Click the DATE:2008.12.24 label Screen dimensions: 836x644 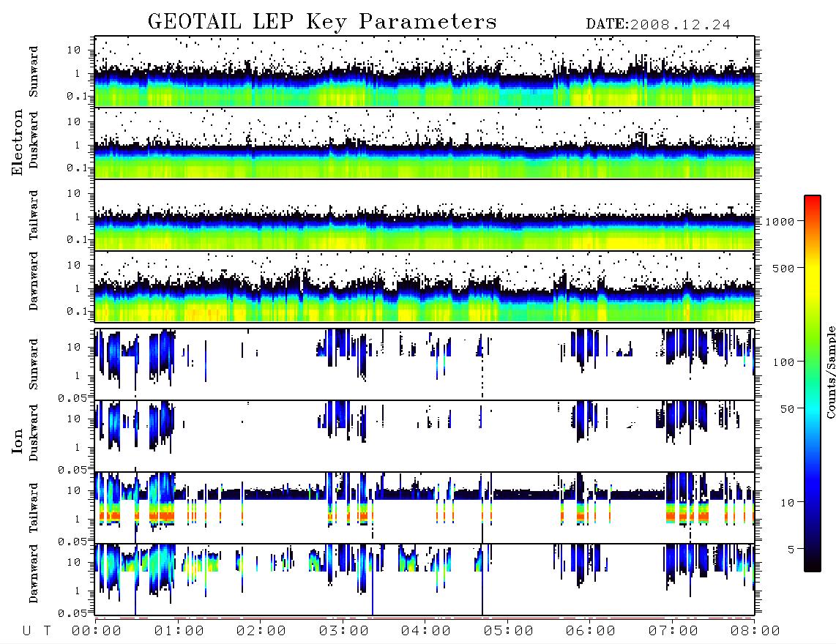coord(658,25)
